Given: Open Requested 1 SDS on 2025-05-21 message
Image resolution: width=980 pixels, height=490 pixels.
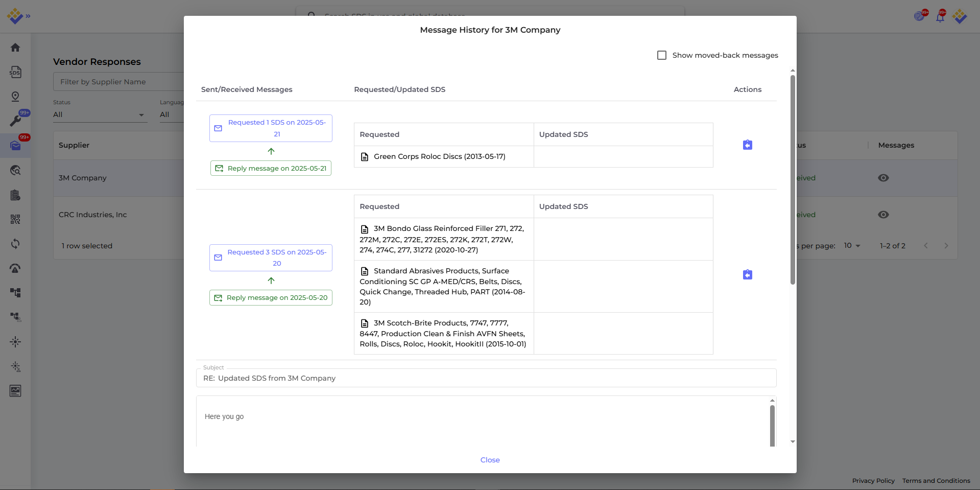Looking at the screenshot, I should [x=271, y=128].
